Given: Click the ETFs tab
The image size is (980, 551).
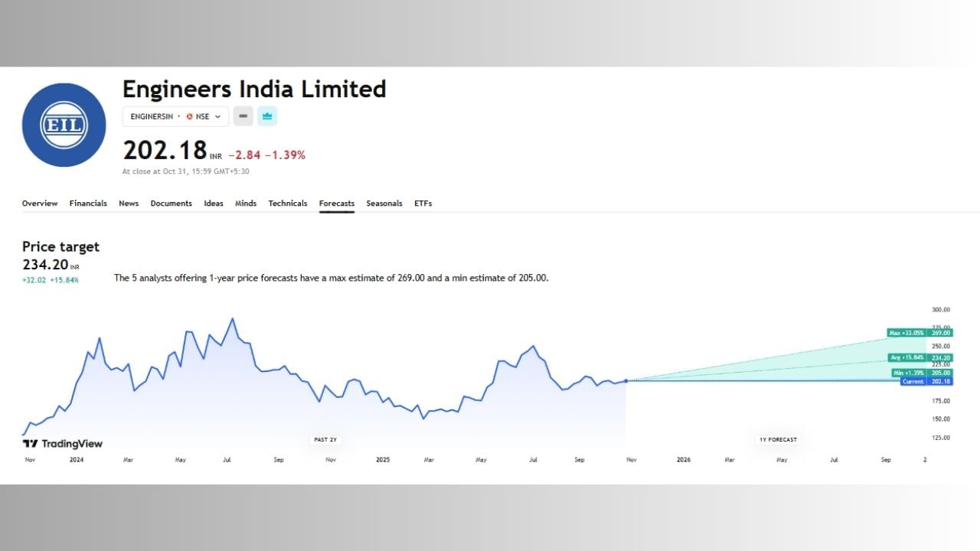Looking at the screenshot, I should [423, 204].
